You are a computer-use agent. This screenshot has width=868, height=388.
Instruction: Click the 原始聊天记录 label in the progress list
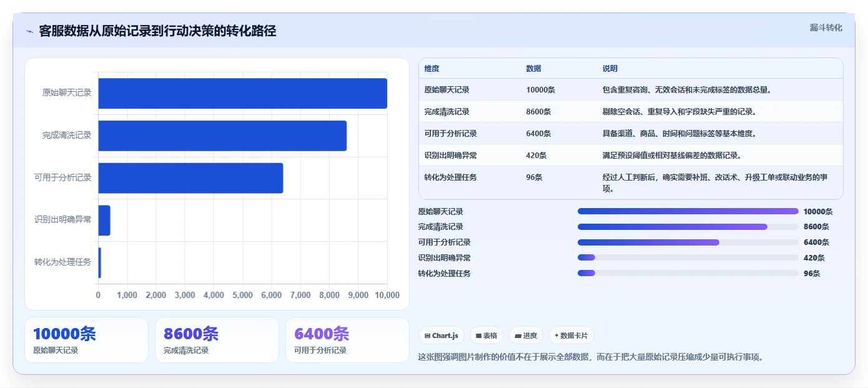(441, 212)
